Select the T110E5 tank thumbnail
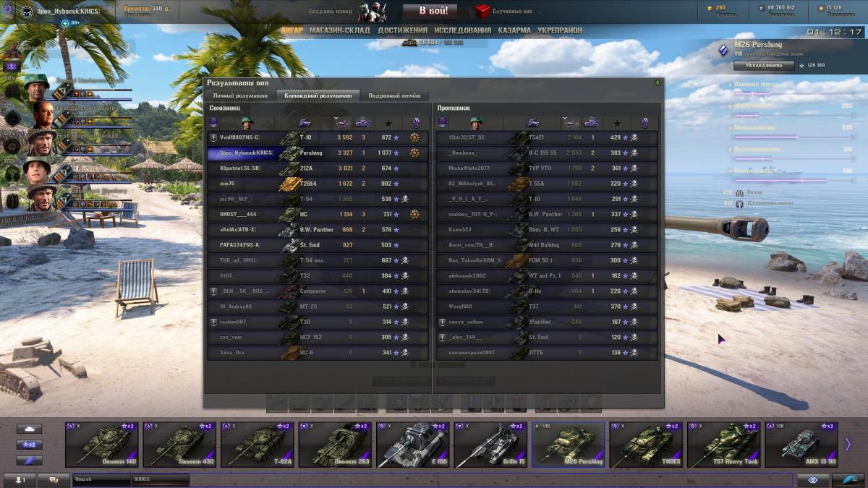The width and height of the screenshot is (868, 488). click(x=646, y=445)
